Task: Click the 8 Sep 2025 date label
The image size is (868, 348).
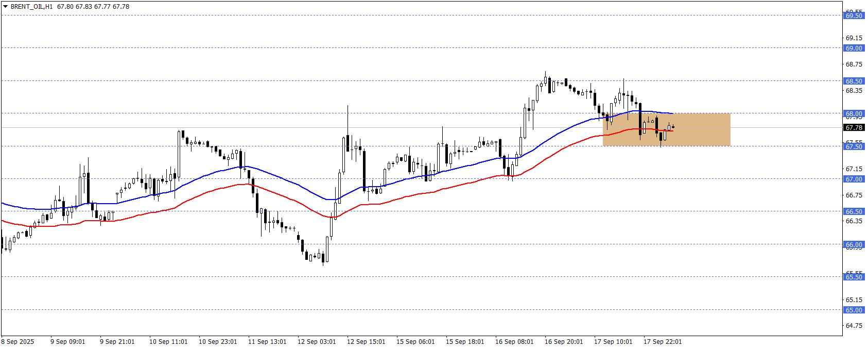Action: [18, 341]
